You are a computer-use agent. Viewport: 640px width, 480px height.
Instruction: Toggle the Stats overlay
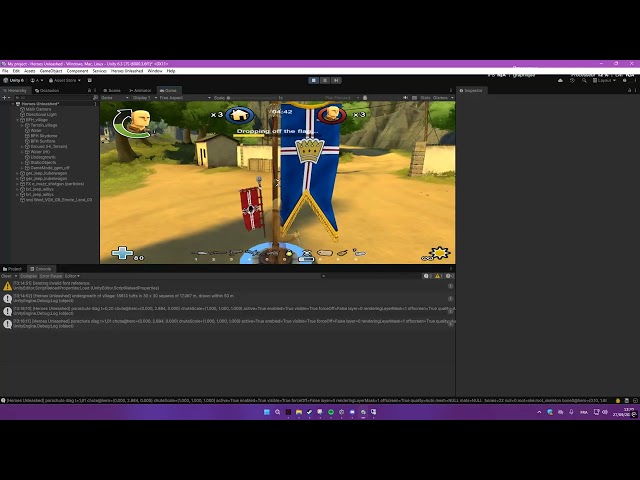(425, 98)
